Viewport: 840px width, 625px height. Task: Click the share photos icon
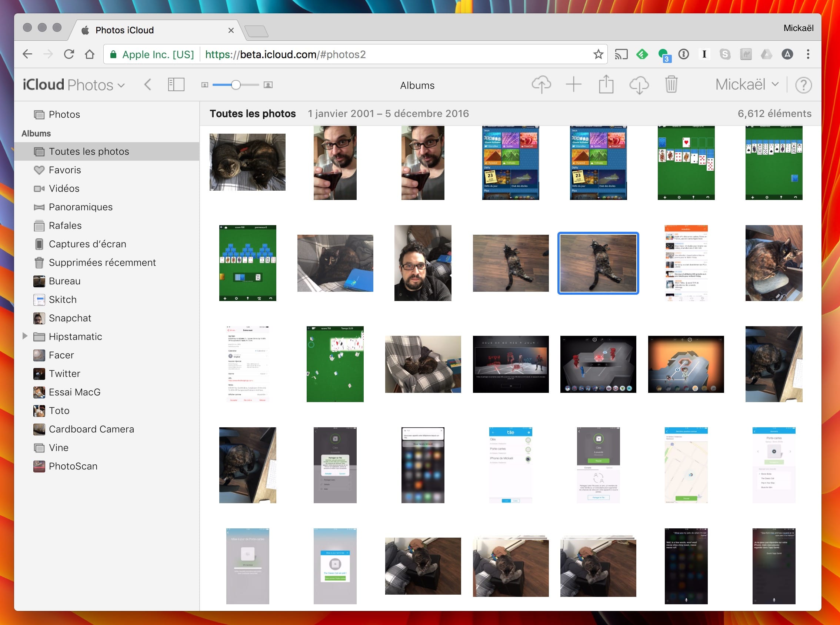coord(606,84)
